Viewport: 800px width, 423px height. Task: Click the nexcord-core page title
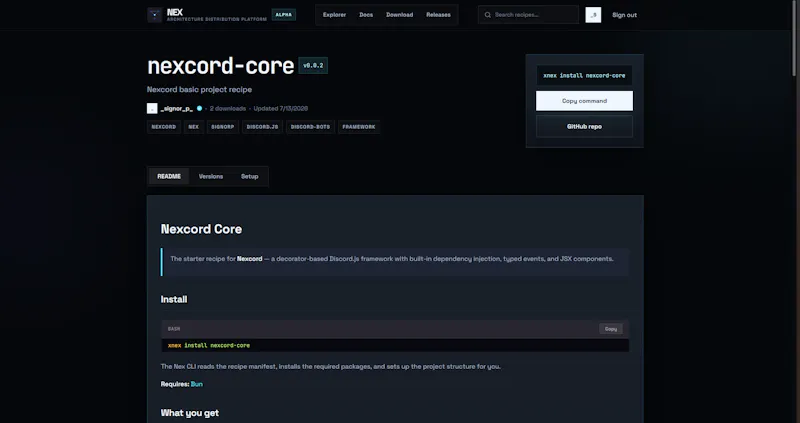coord(220,66)
